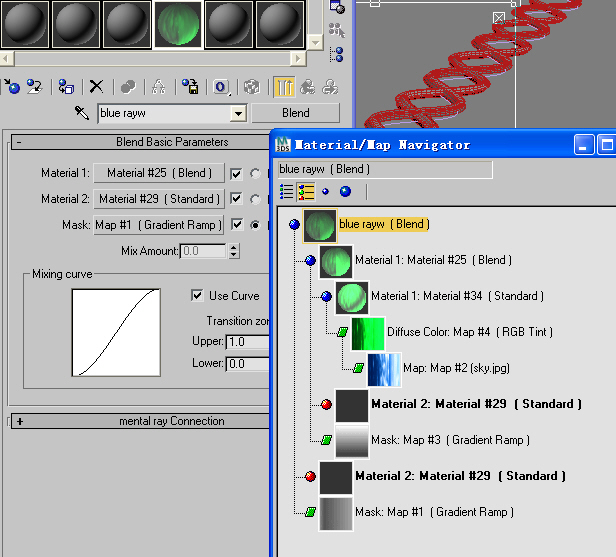616x557 pixels.
Task: Click the Reset Map X icon
Action: pyautogui.click(x=97, y=87)
